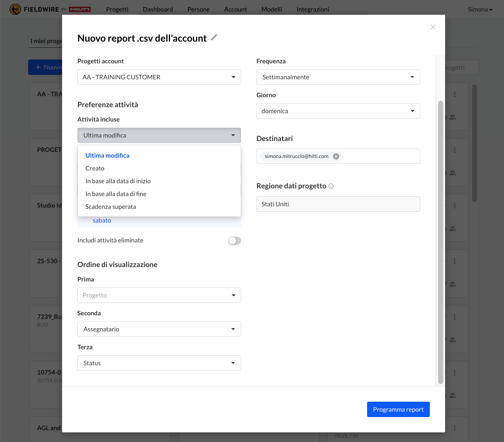Pick In base alla data di fine
The image size is (504, 442).
coord(116,194)
